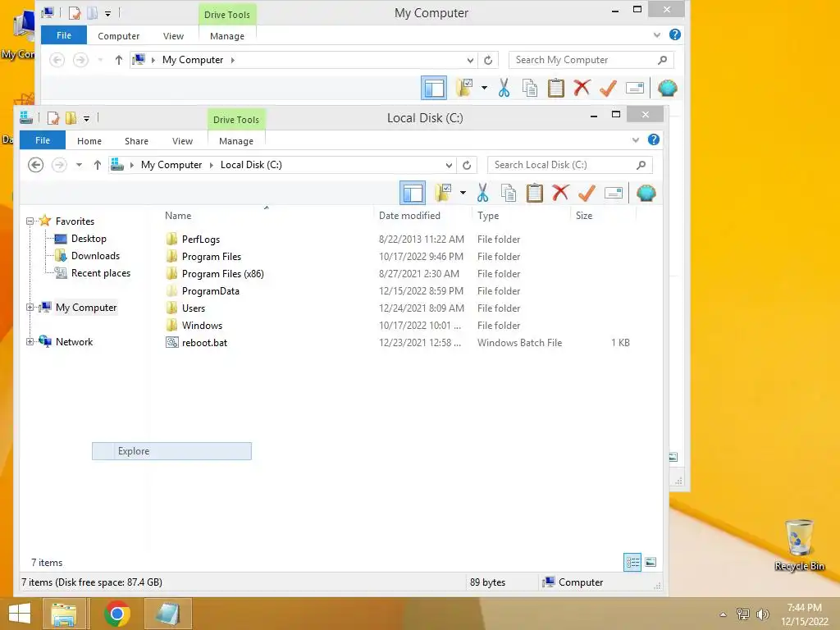Click Back arrow in Local Disk window
Screen dimensions: 840x630
(x=36, y=165)
